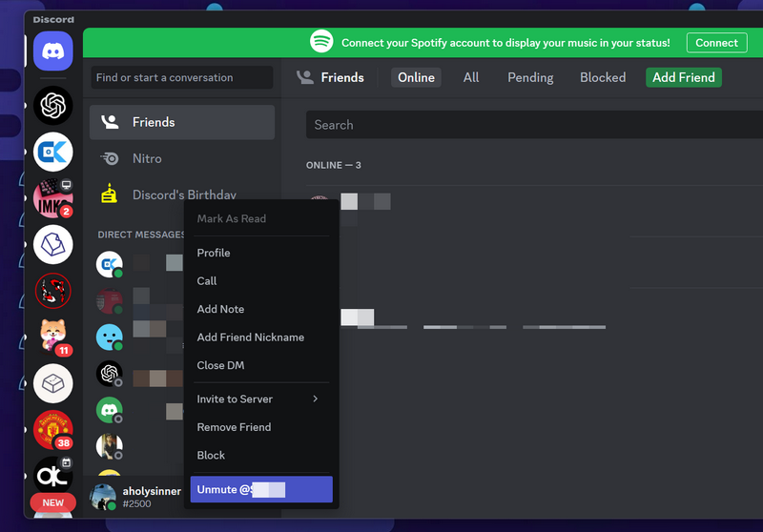Screen dimensions: 763x532
Task: Open the IMK server with 2 notifications
Action: point(53,198)
